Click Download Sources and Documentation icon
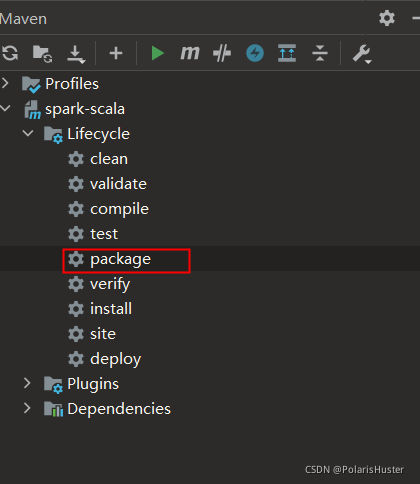 (x=76, y=54)
